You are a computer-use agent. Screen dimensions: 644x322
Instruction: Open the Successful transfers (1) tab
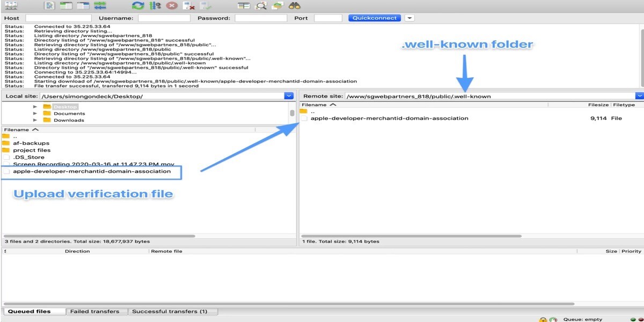[x=170, y=311]
